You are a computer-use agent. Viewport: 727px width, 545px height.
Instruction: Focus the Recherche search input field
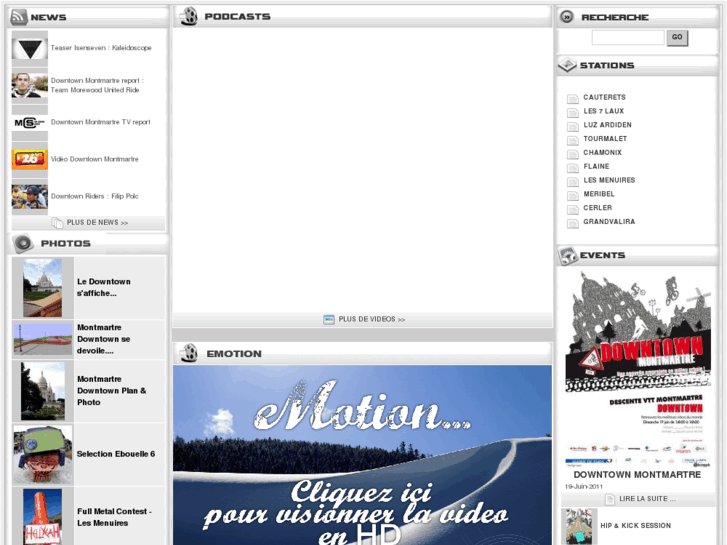point(628,37)
